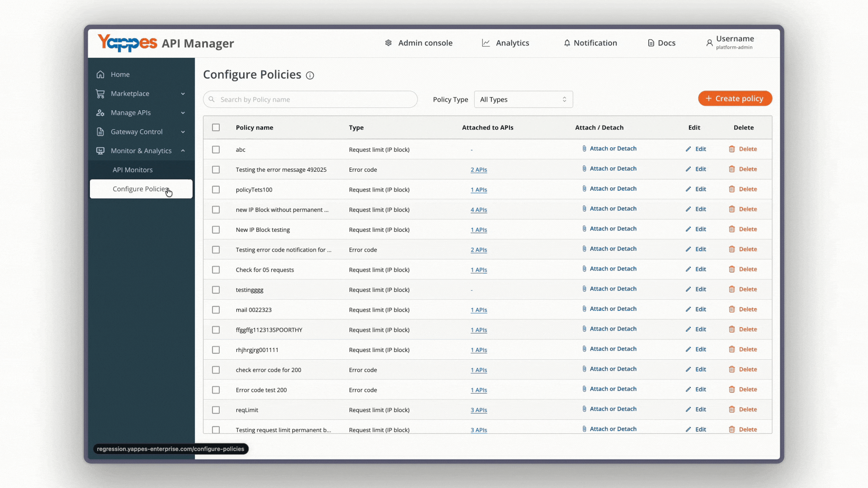
Task: Click the Marketplace cart icon
Action: click(100, 94)
